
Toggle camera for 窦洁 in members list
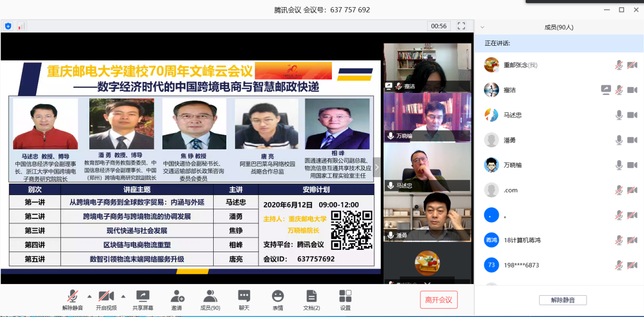[632, 90]
